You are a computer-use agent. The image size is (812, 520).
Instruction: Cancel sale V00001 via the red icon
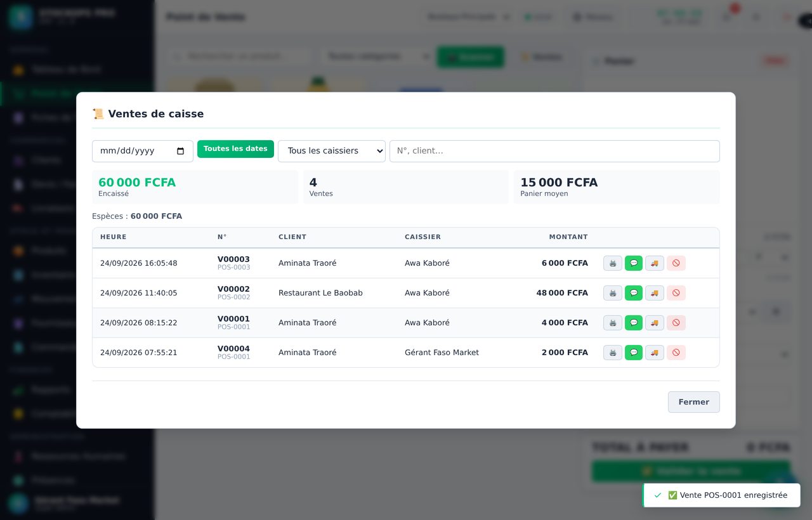click(676, 323)
